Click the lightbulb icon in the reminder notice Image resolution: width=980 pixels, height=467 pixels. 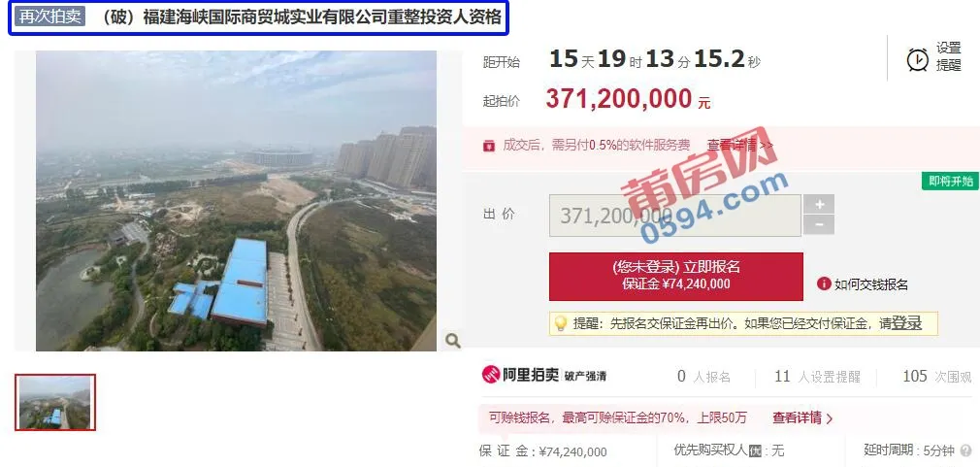[x=561, y=323]
